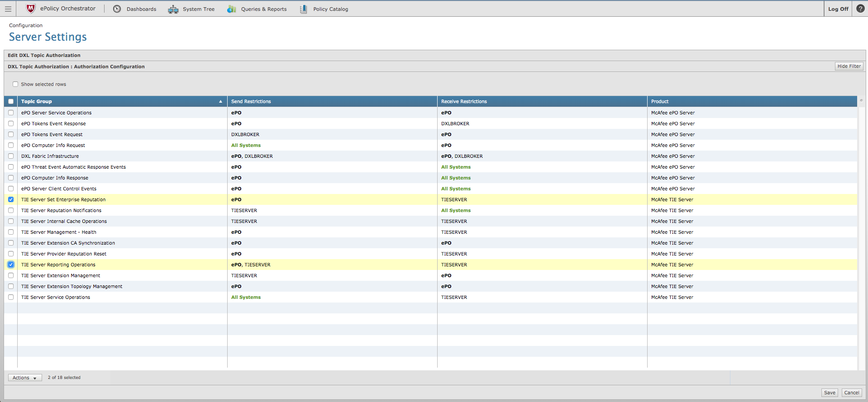Open the hamburger main menu
This screenshot has width=868, height=402.
coord(8,9)
